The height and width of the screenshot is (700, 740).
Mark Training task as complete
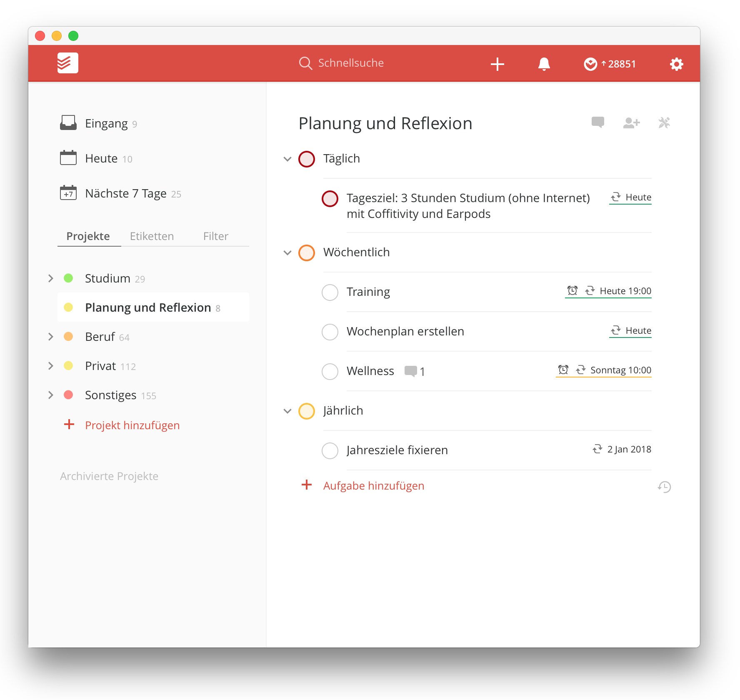330,292
